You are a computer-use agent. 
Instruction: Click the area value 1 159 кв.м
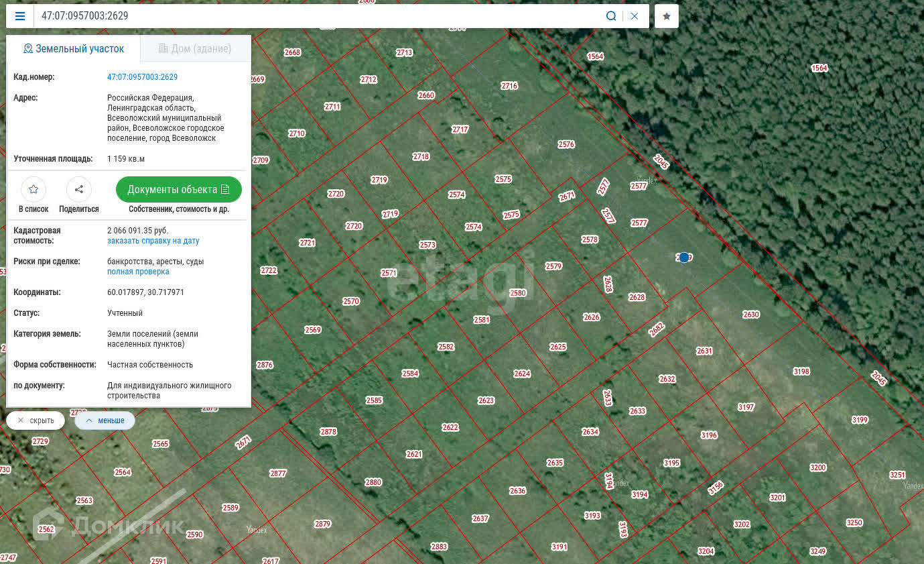click(126, 159)
